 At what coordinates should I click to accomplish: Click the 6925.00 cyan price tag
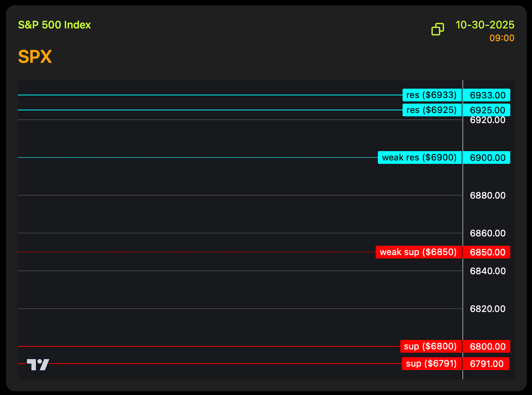(x=487, y=110)
